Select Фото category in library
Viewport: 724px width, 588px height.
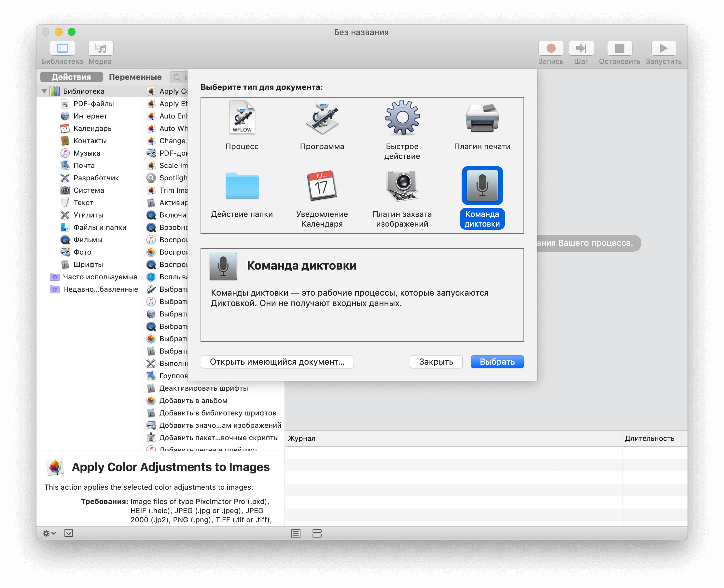[x=90, y=252]
